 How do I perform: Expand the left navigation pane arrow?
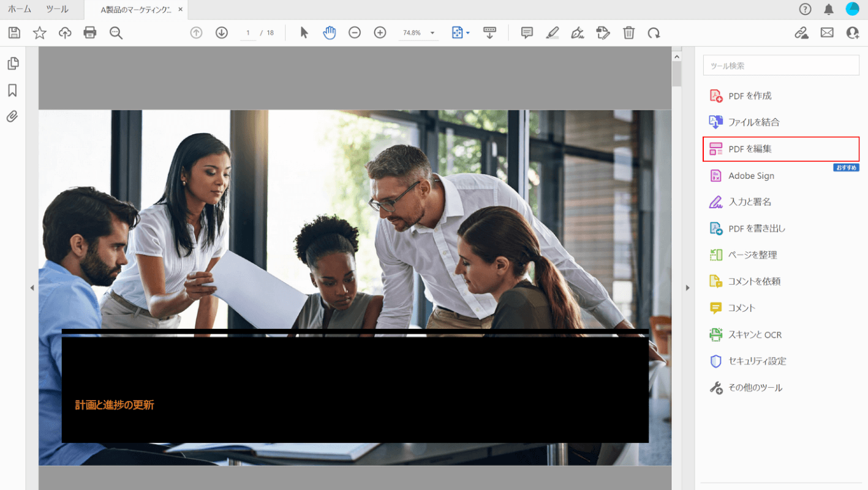pos(32,287)
